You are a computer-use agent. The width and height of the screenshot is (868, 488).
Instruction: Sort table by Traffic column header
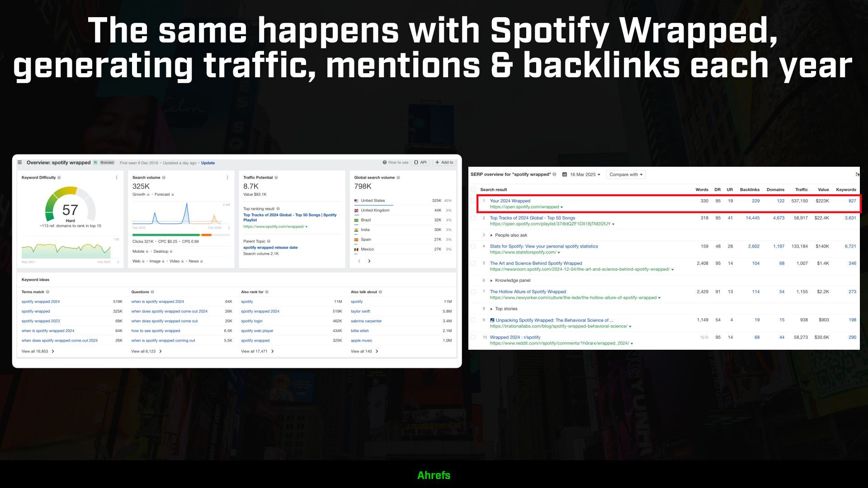[x=801, y=190]
